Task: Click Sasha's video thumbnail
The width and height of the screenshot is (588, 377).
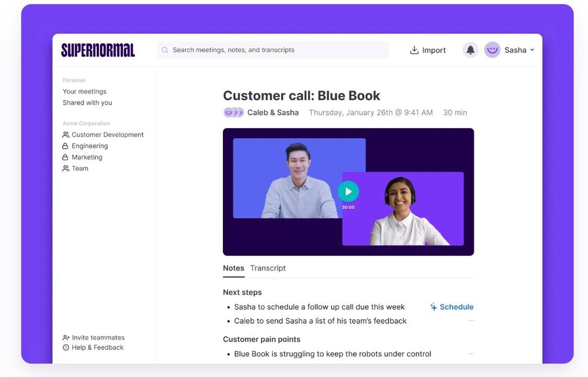Action: [403, 209]
